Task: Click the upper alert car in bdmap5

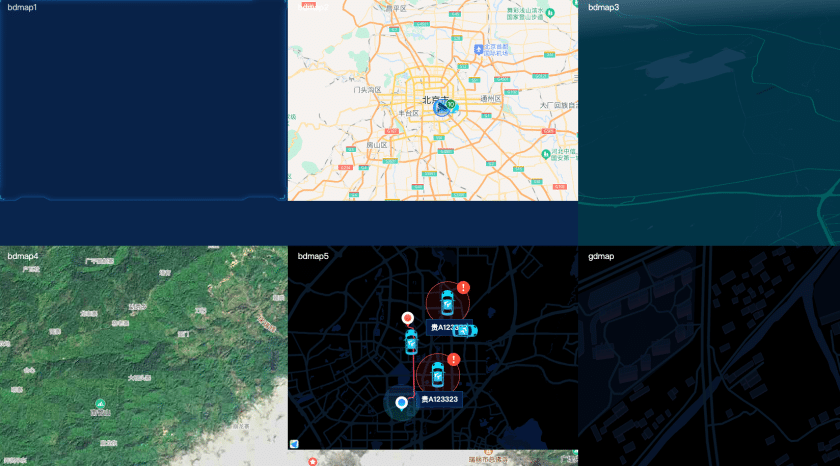Action: (447, 303)
